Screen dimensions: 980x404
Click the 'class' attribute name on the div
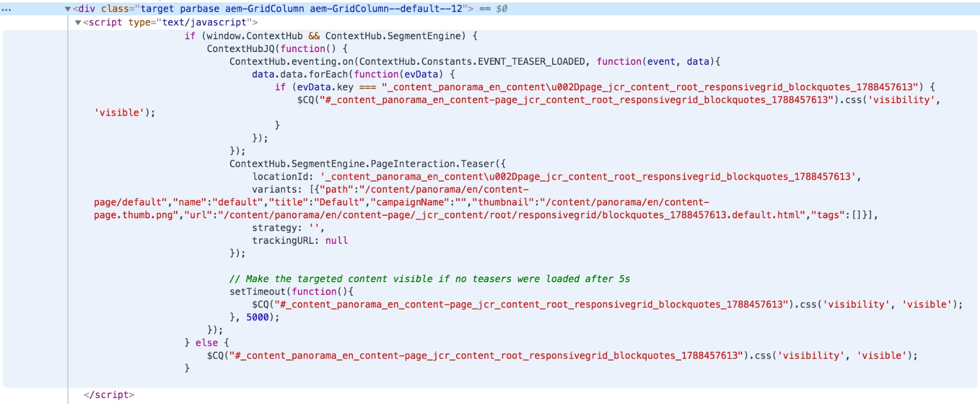click(x=115, y=9)
